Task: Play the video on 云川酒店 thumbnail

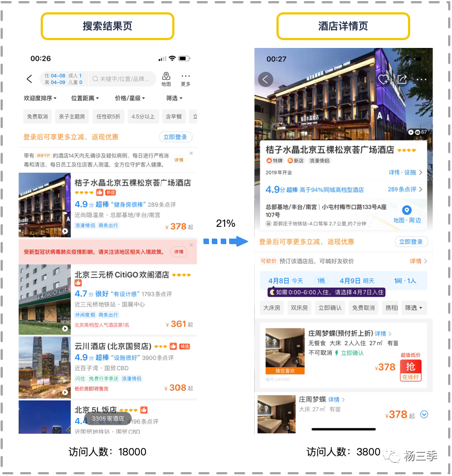Action: coord(65,392)
